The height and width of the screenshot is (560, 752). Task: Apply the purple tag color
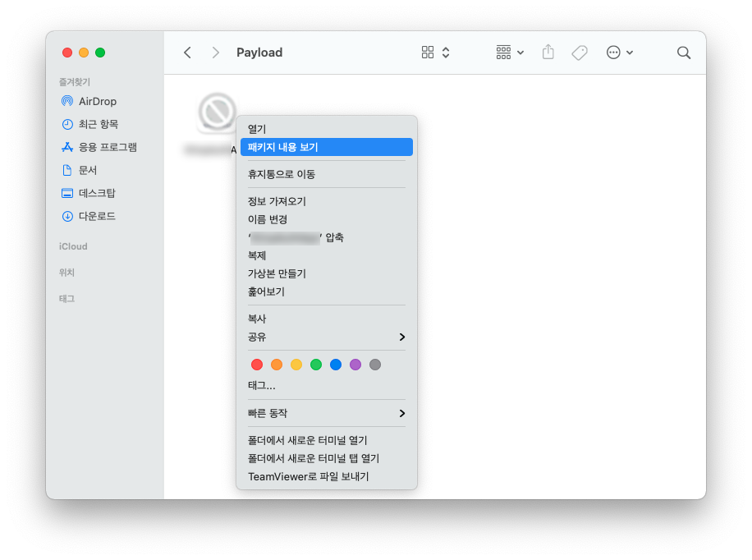355,365
